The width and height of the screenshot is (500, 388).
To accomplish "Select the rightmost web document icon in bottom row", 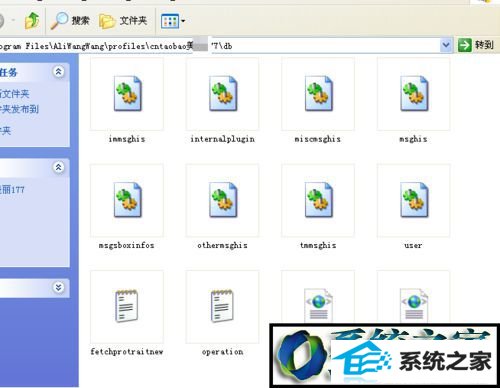I will coord(414,306).
